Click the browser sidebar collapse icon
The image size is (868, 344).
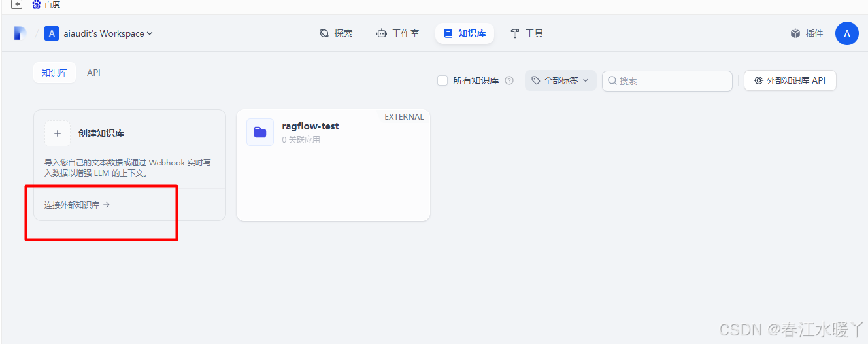coord(16,4)
